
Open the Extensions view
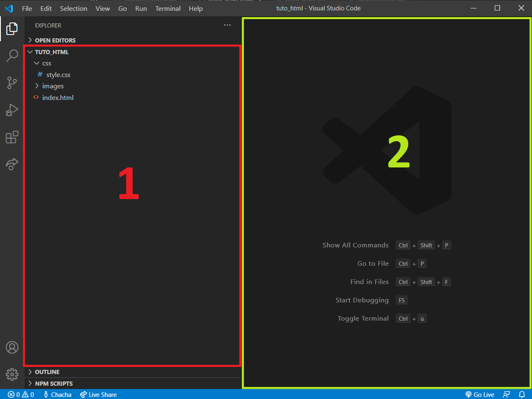12,137
